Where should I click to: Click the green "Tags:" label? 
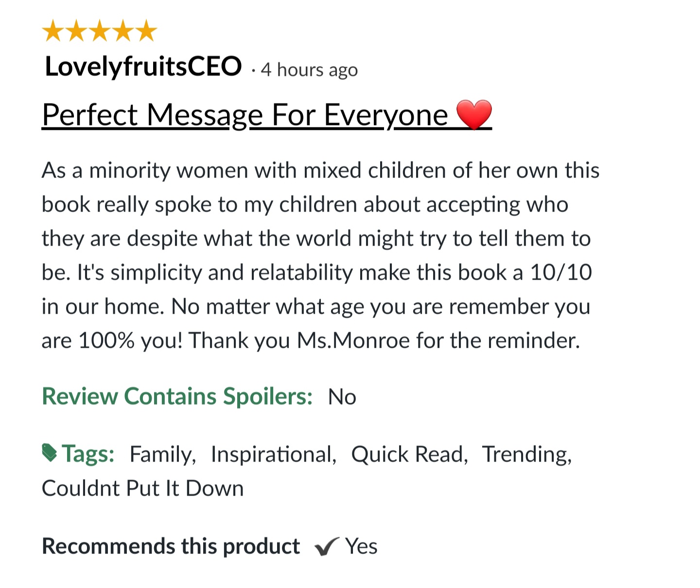[x=88, y=454]
